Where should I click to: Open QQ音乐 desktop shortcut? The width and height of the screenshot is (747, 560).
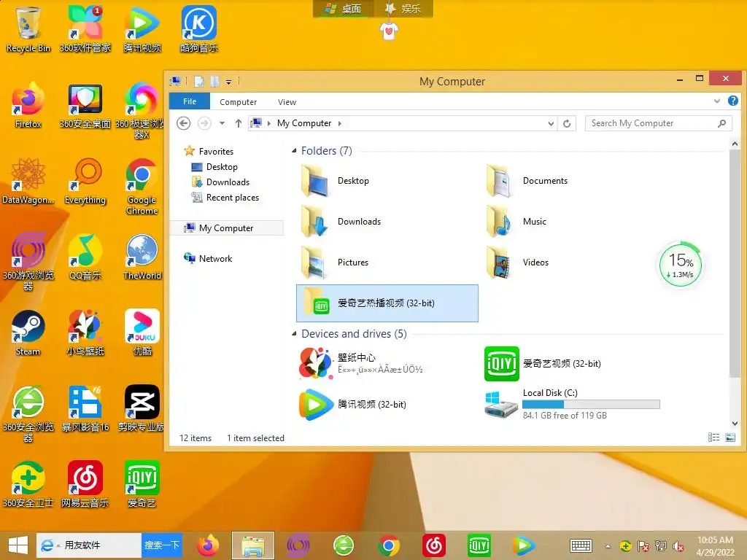[x=85, y=257]
